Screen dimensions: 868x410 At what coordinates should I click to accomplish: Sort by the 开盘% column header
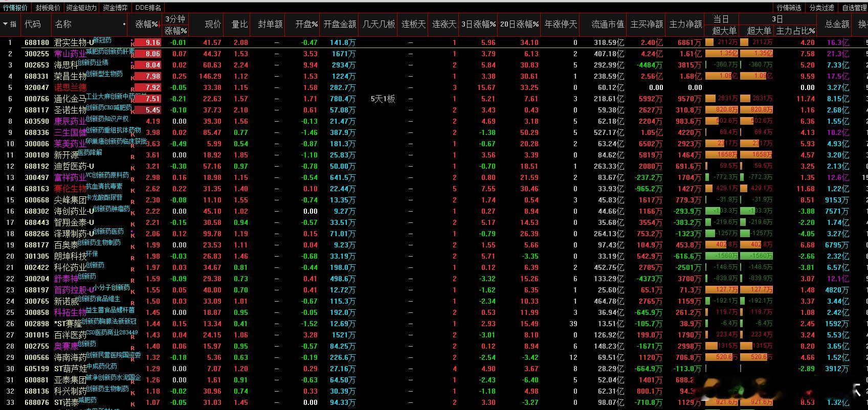tap(307, 24)
